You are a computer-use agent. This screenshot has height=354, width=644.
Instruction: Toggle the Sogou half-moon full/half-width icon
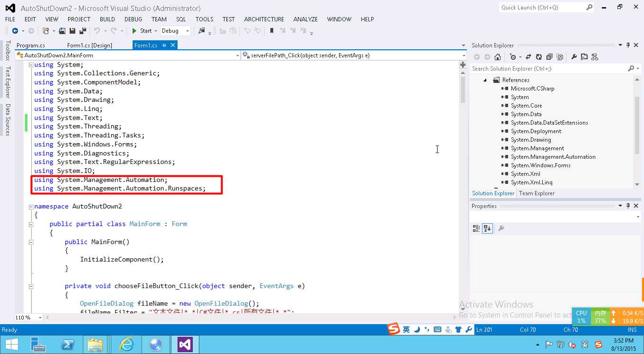(417, 329)
